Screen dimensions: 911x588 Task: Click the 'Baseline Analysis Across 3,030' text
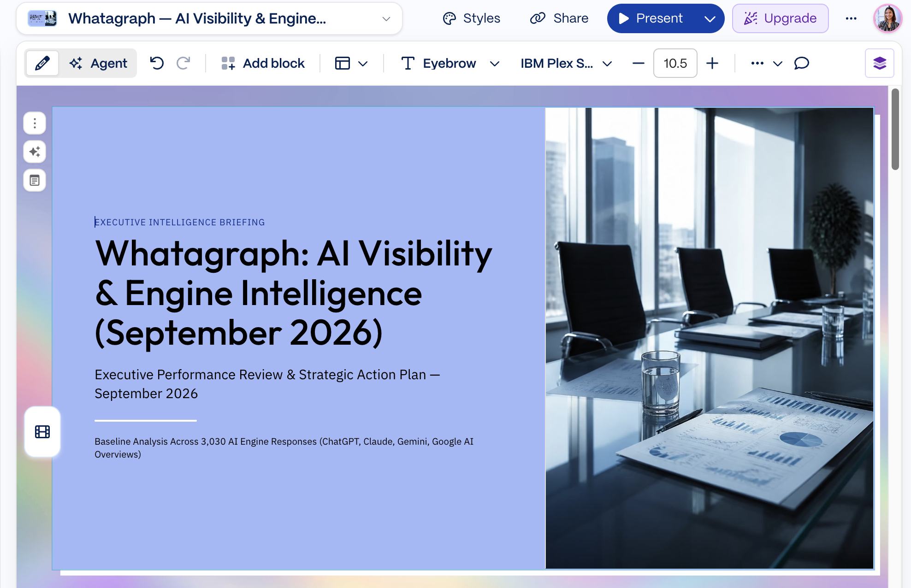(x=284, y=447)
